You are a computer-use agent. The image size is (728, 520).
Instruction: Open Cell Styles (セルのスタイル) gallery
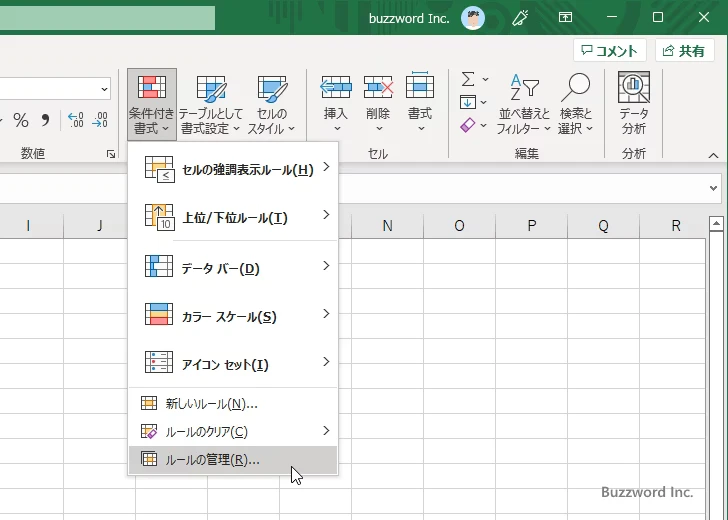pos(271,104)
